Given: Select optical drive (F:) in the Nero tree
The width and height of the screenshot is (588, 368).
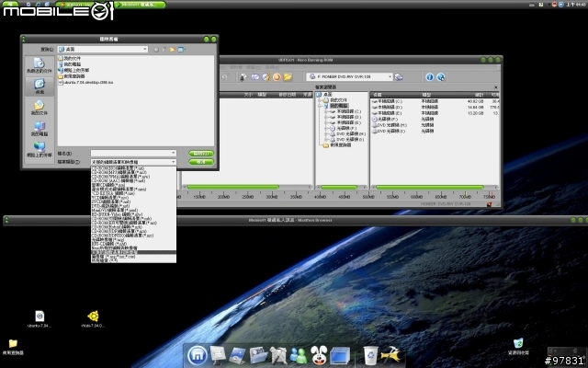Looking at the screenshot, I should click(346, 128).
